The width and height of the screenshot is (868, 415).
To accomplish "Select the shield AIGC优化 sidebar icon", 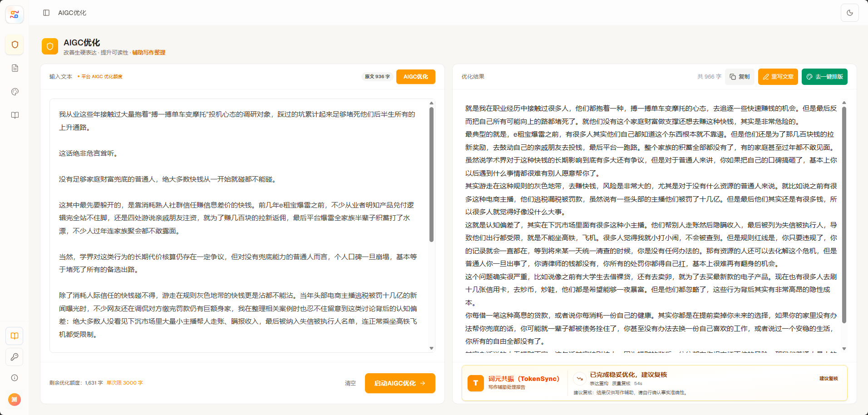I will point(15,44).
